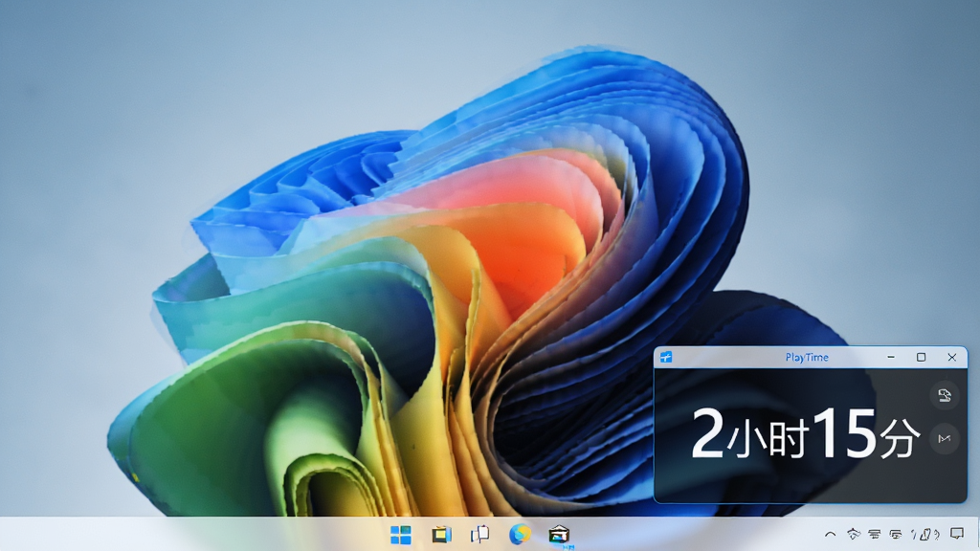This screenshot has width=980, height=551.
Task: Launch Microsoft Edge from the taskbar
Action: (x=520, y=534)
